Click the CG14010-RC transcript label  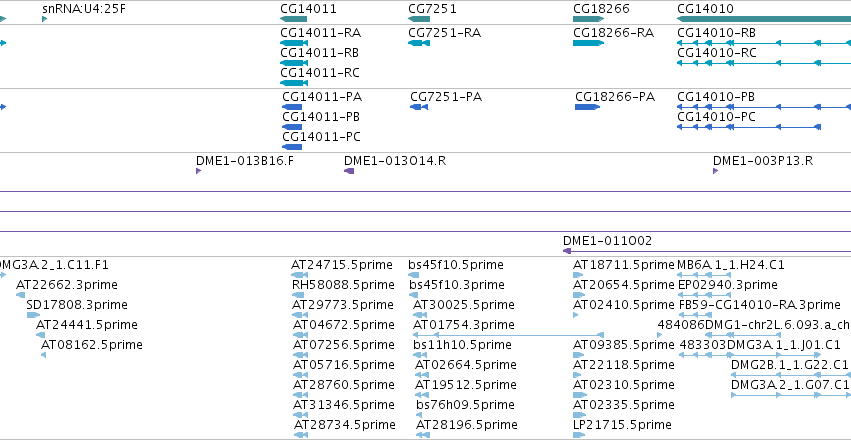point(717,53)
